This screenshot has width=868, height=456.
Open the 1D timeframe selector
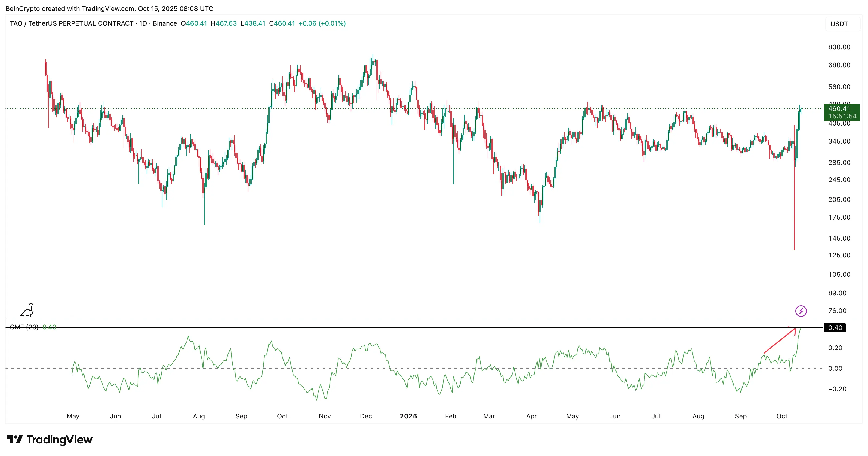coord(143,23)
